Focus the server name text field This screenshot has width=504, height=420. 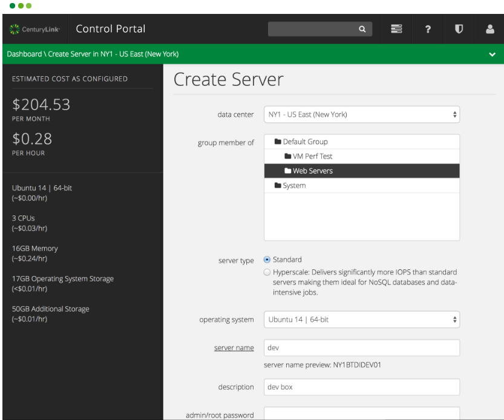coord(362,347)
